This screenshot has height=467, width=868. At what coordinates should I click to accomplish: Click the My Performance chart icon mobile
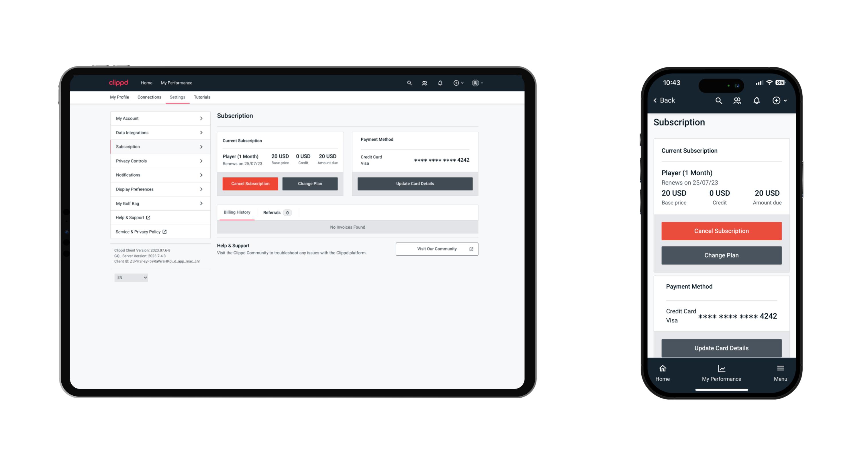(x=721, y=368)
